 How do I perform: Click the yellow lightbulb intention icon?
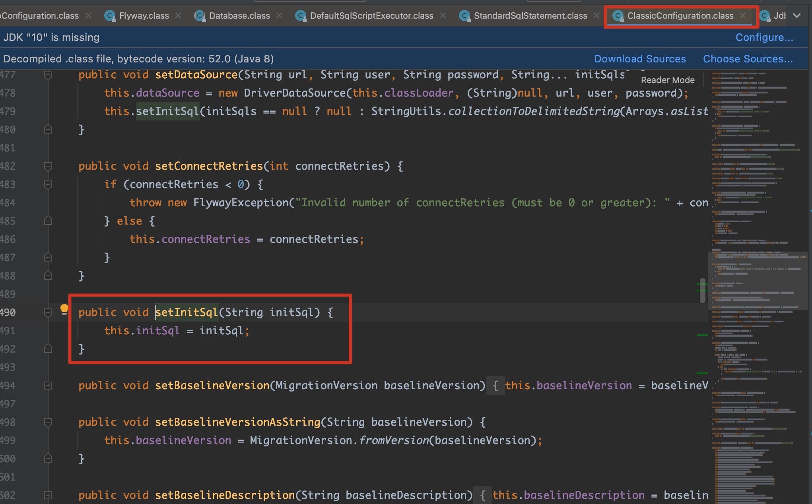click(x=64, y=309)
